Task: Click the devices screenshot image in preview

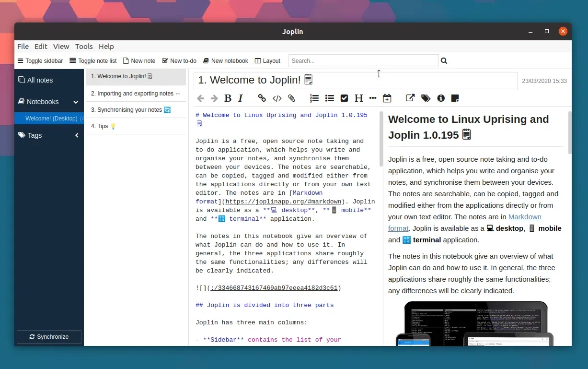Action: coord(475,324)
